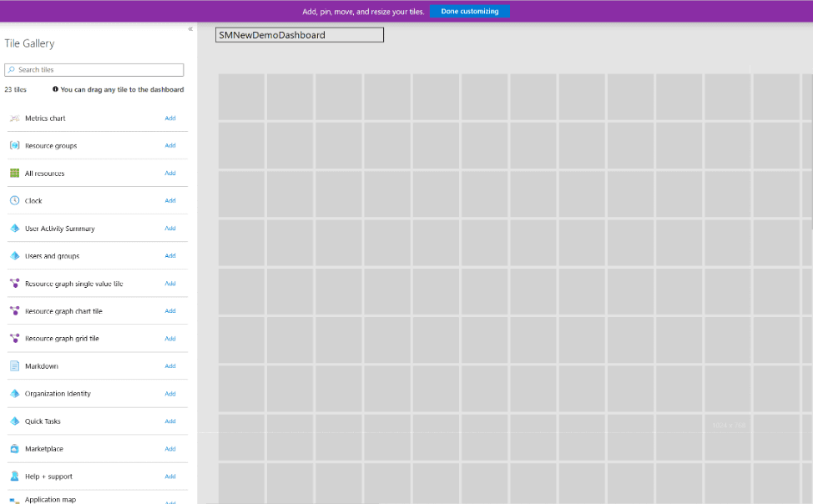Viewport: 813px width, 504px height.
Task: Select the Marketplace label
Action: click(x=44, y=449)
